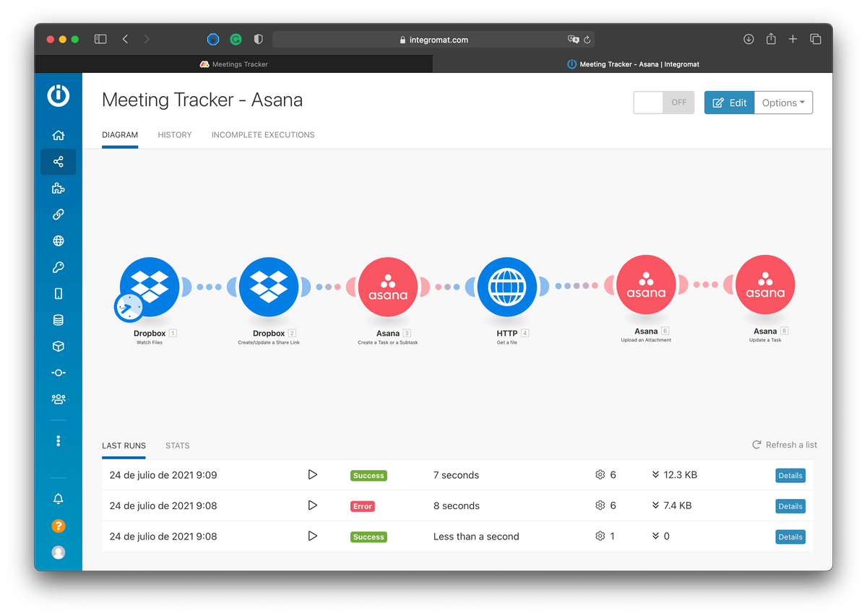Viewport: 867px width, 616px height.
Task: Toggle the Safari sidebar button
Action: coord(100,39)
